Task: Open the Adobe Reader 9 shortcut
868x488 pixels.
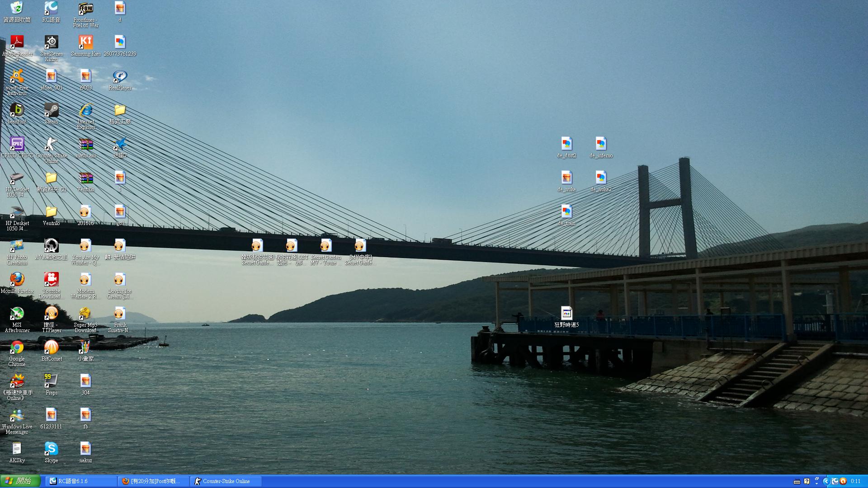Action: 17,42
